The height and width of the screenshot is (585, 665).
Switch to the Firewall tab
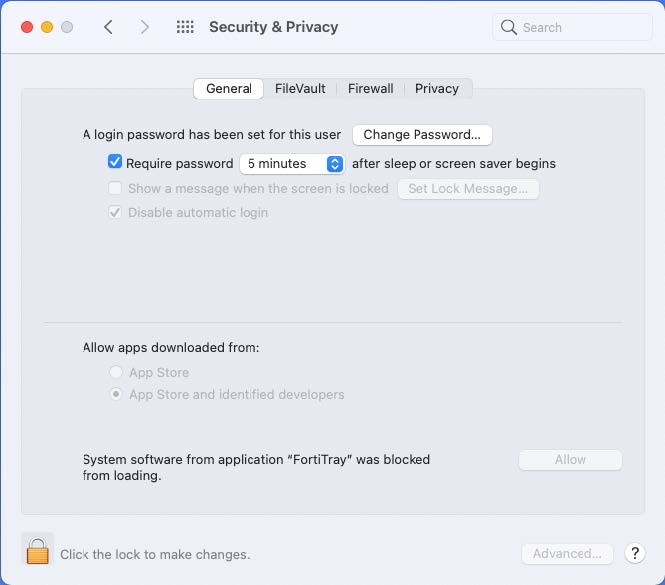point(370,88)
